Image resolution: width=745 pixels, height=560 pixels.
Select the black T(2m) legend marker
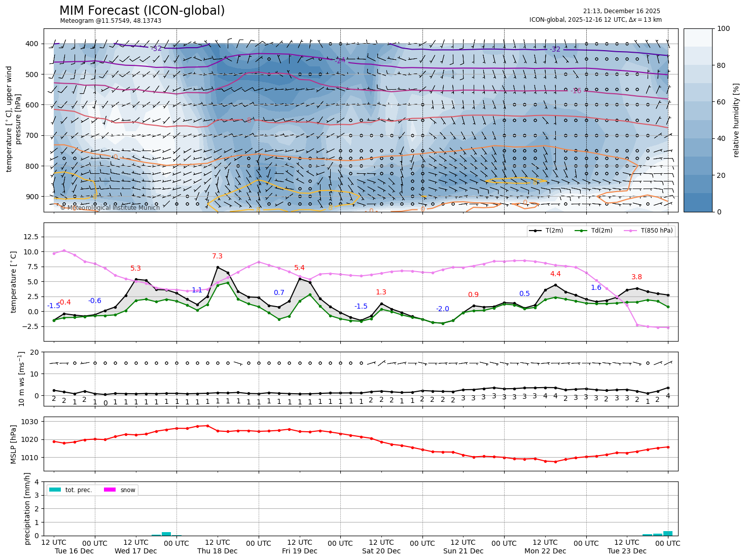click(x=535, y=231)
